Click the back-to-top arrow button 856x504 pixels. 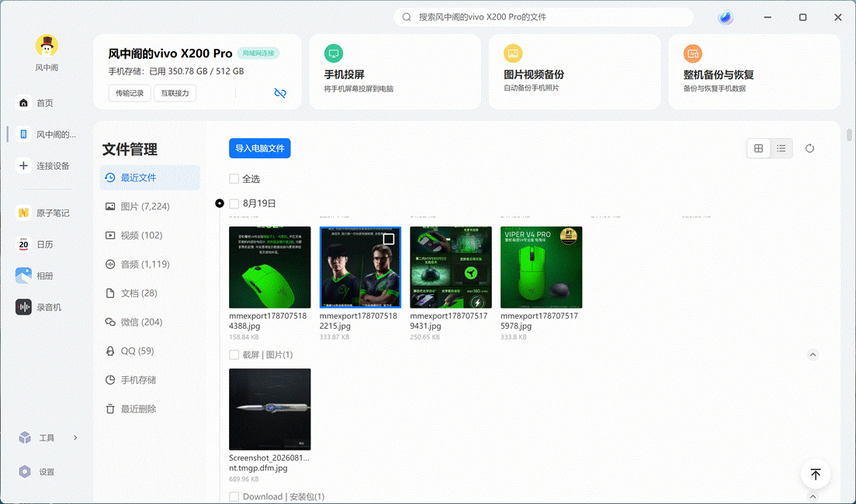pyautogui.click(x=816, y=474)
